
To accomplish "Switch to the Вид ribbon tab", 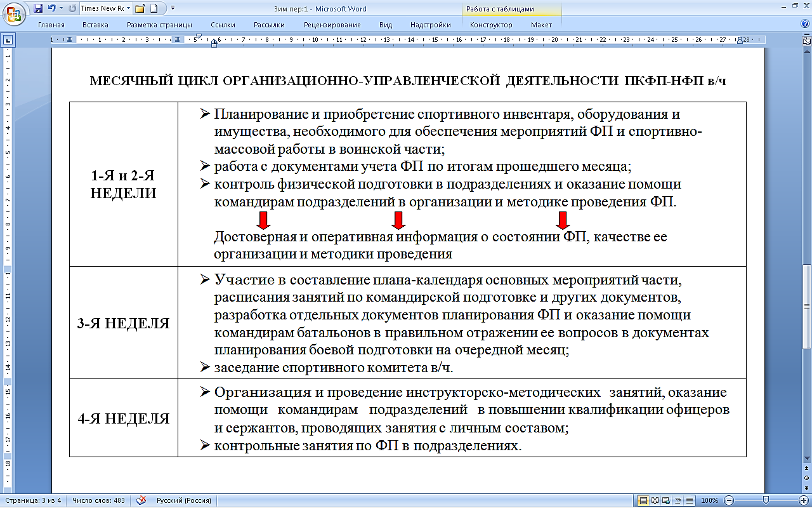I will (386, 25).
